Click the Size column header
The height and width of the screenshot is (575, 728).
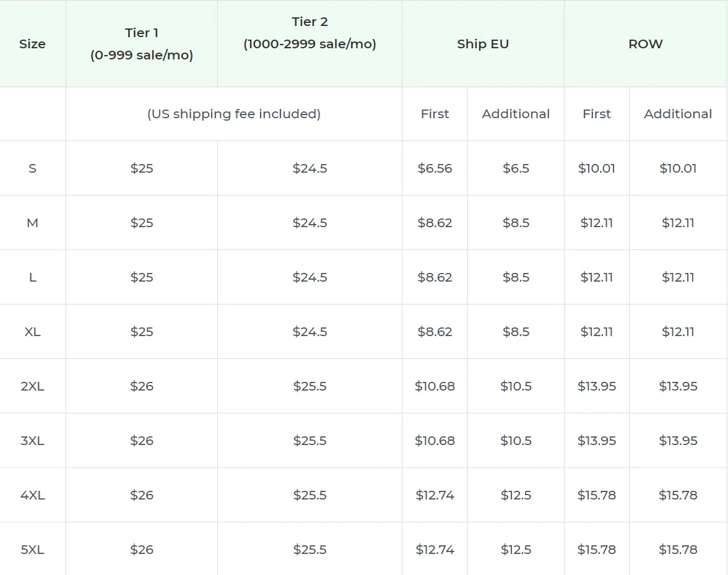[33, 44]
